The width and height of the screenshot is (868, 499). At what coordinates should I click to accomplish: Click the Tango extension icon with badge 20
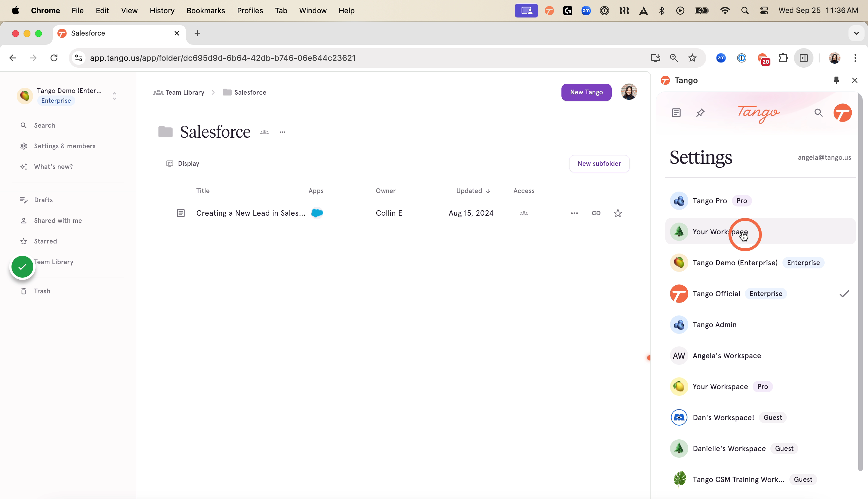(x=764, y=59)
